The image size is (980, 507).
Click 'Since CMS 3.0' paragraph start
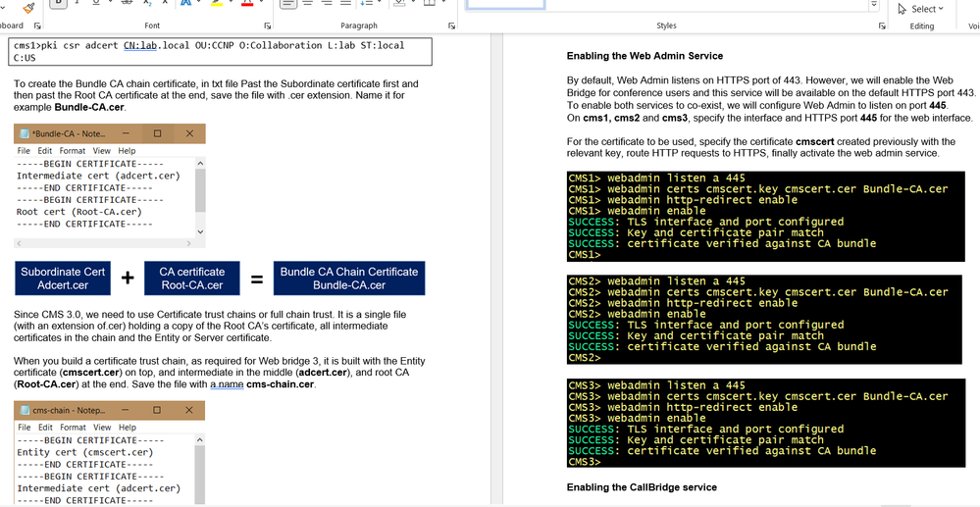pyautogui.click(x=42, y=315)
